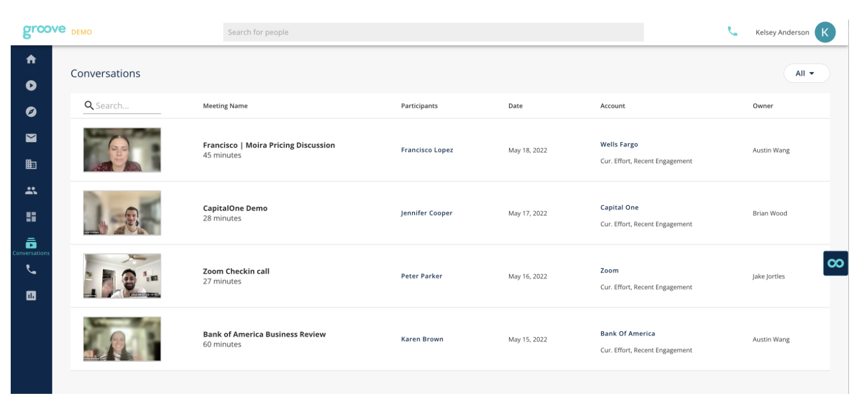Open Conversations in sidebar
868x401 pixels.
click(x=31, y=246)
